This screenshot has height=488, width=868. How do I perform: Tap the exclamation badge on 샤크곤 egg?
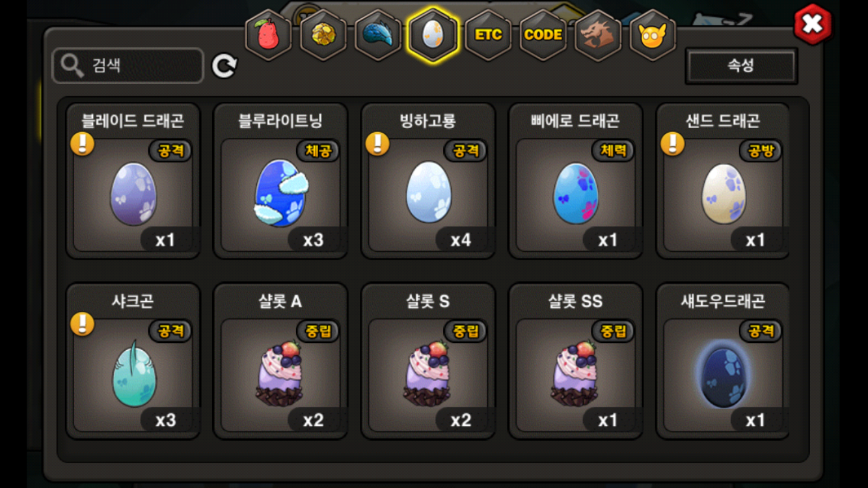click(83, 323)
